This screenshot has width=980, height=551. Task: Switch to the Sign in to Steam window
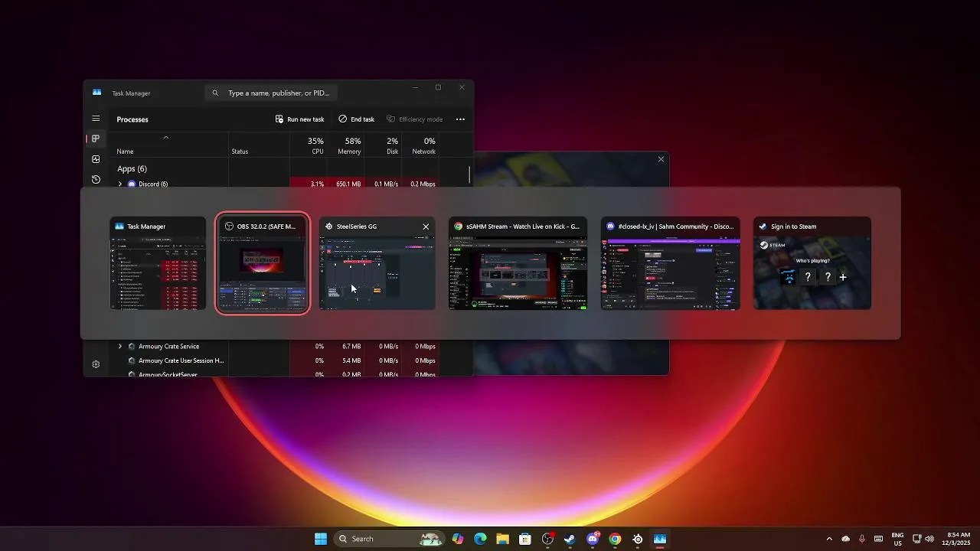[x=812, y=263]
